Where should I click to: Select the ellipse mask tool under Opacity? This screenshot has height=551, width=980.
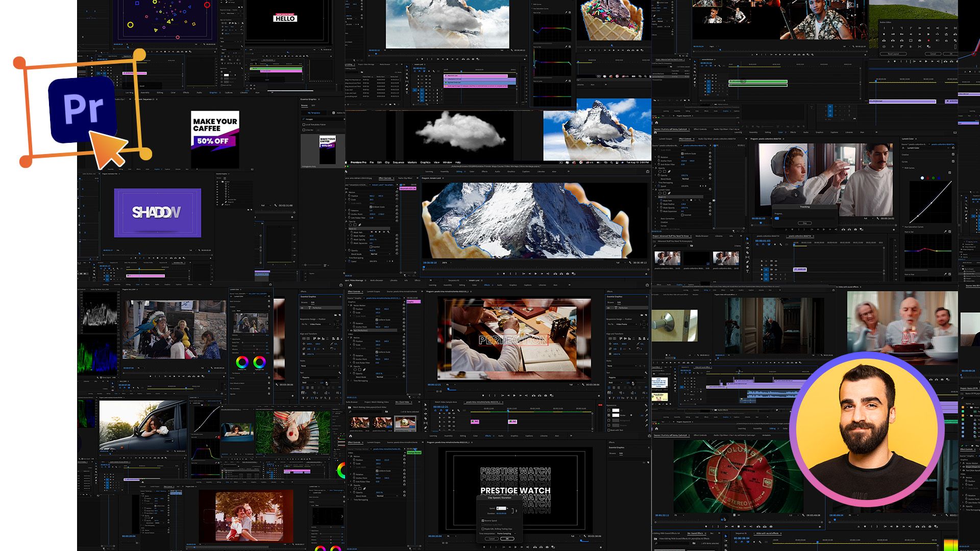[x=350, y=225]
